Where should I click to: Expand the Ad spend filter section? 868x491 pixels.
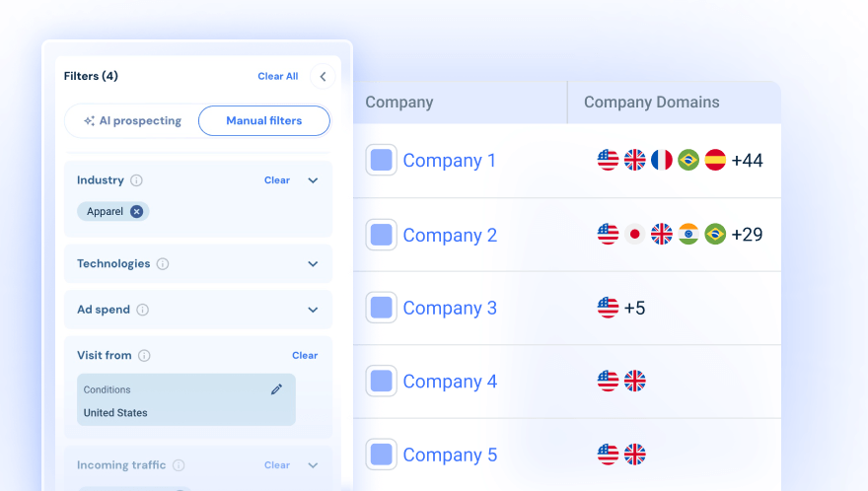(x=313, y=310)
